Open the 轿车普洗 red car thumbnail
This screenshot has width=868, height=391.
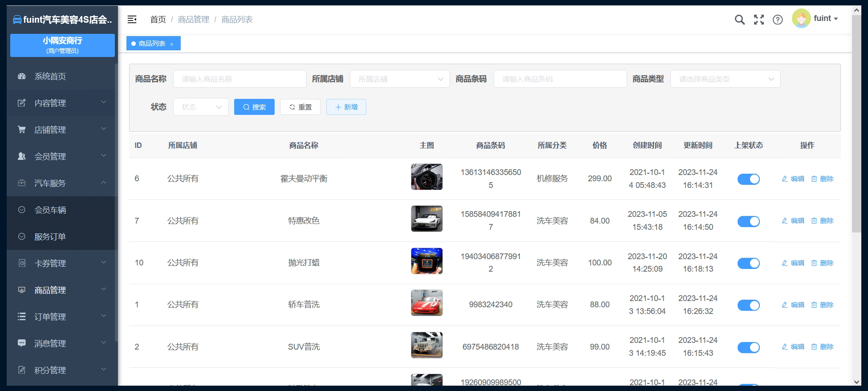click(427, 303)
